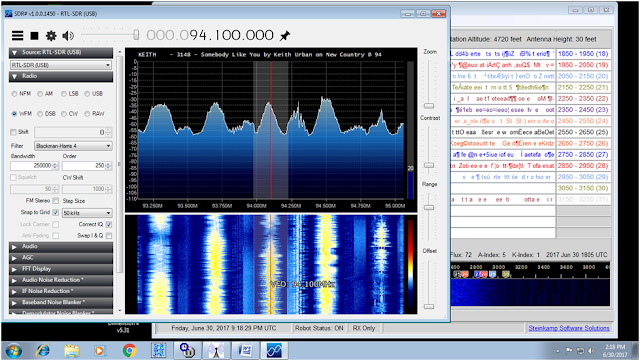This screenshot has height=361, width=640.
Task: Toggle the Swap I & Q checkbox
Action: pyautogui.click(x=109, y=236)
